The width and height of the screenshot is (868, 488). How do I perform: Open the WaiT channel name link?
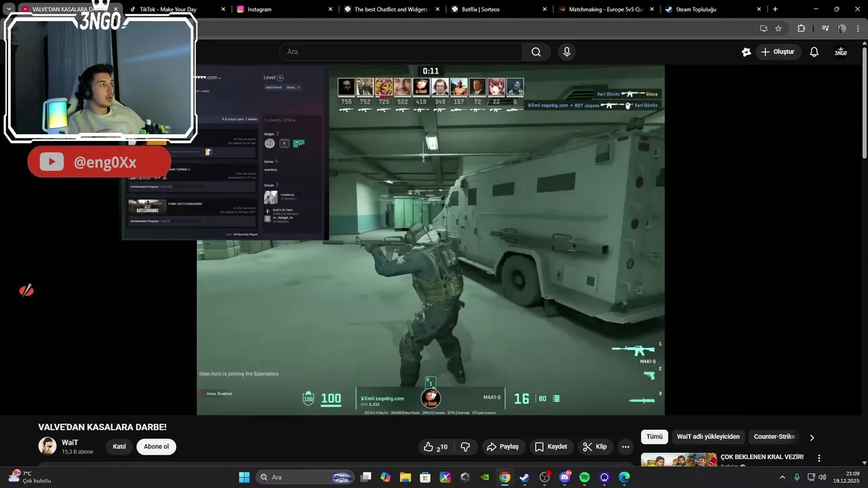(70, 443)
